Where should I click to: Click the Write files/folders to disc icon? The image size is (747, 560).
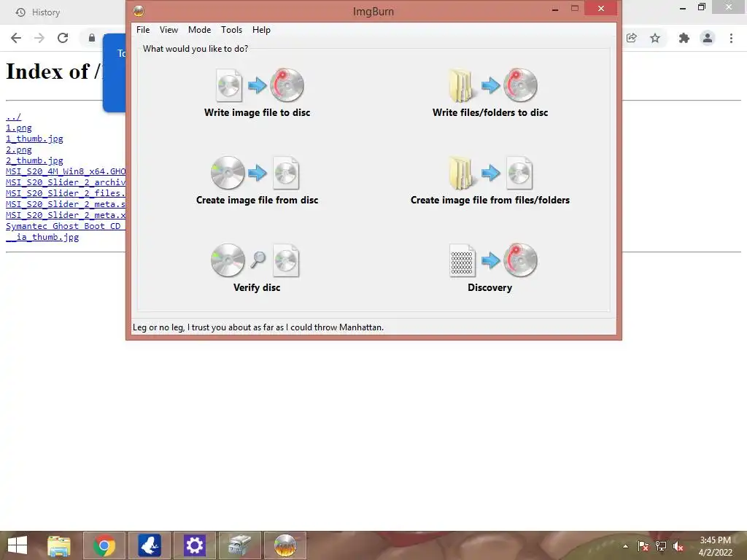click(492, 85)
